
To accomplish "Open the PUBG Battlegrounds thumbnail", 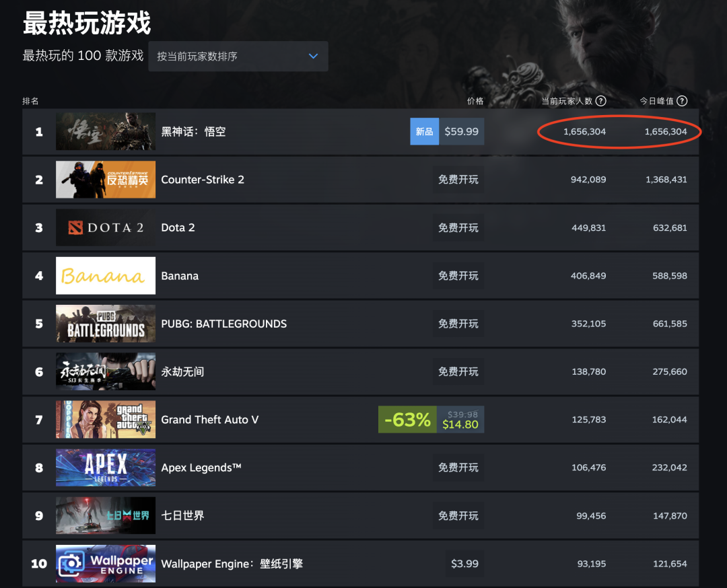I will pos(106,324).
